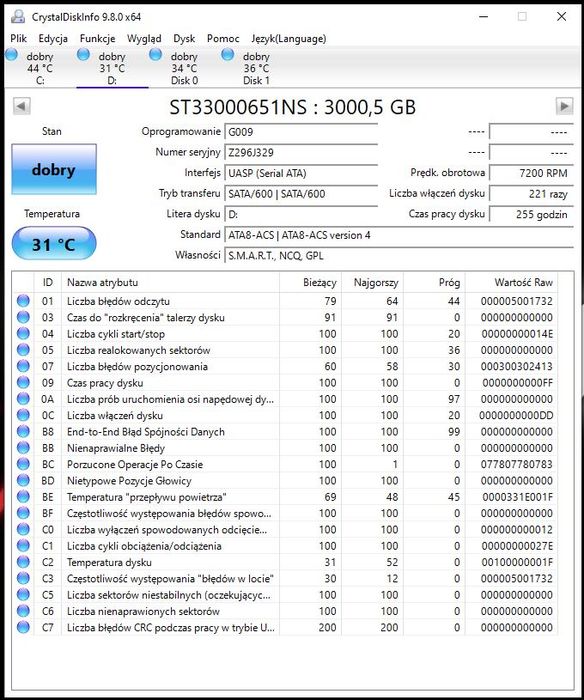The image size is (584, 700).
Task: Click the power-on hours value 255 godzin
Action: click(531, 214)
